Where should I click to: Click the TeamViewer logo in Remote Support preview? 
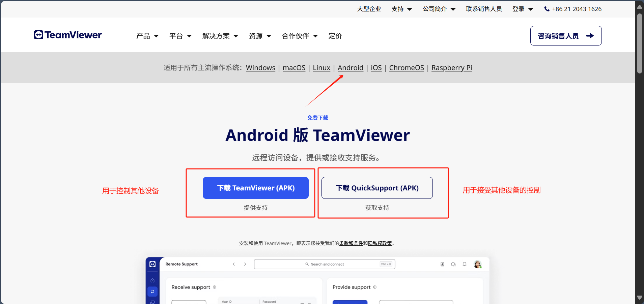[152, 264]
